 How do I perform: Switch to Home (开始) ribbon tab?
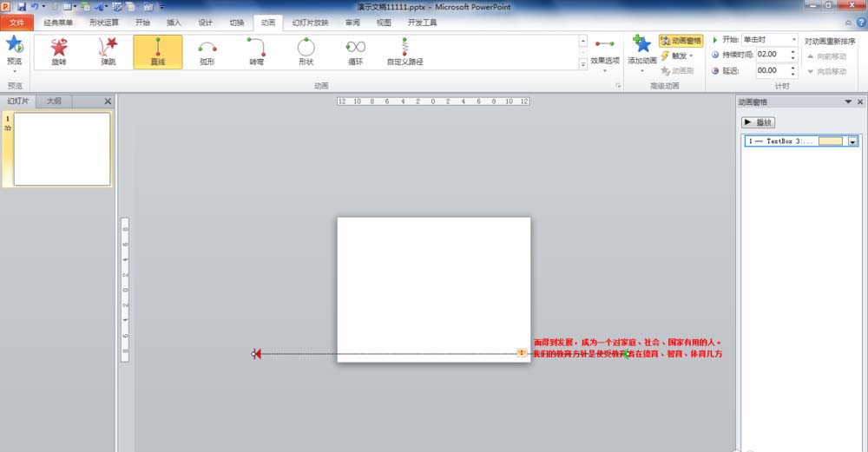[142, 23]
